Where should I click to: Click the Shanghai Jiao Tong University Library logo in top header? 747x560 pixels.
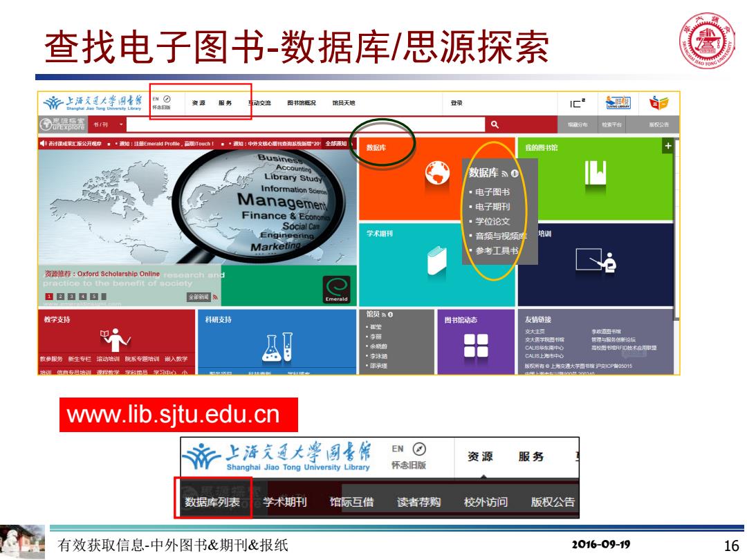(x=93, y=102)
